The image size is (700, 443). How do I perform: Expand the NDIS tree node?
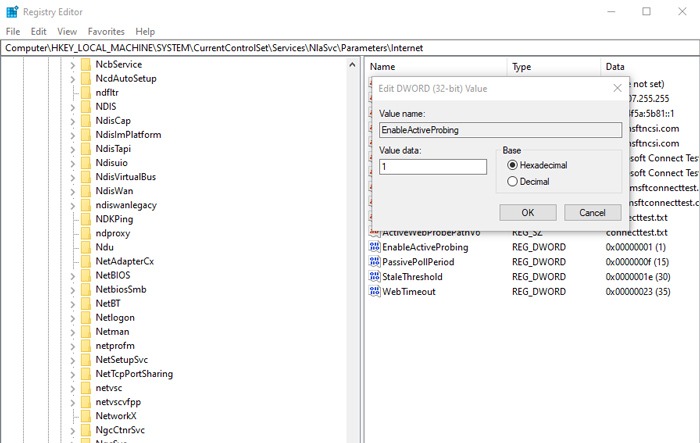coord(72,107)
